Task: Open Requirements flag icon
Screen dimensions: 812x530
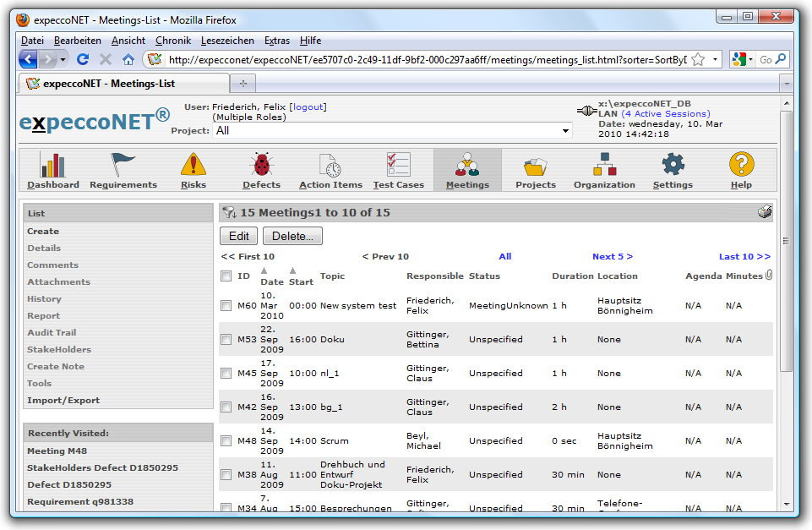Action: [123, 165]
